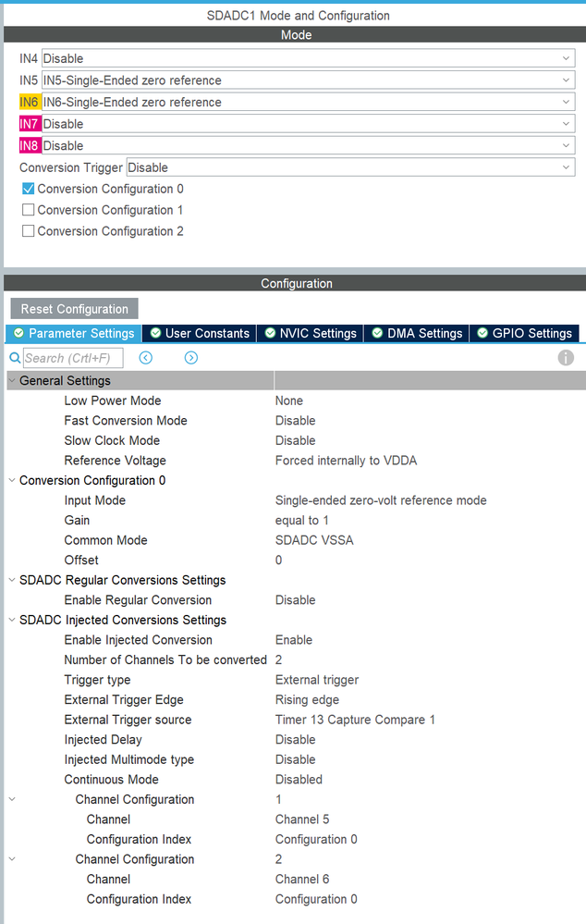Open the Conversion Trigger dropdown

(x=350, y=167)
